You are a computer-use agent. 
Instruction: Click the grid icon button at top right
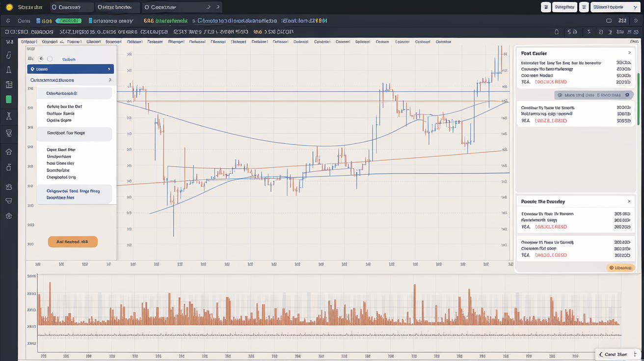coord(545,7)
